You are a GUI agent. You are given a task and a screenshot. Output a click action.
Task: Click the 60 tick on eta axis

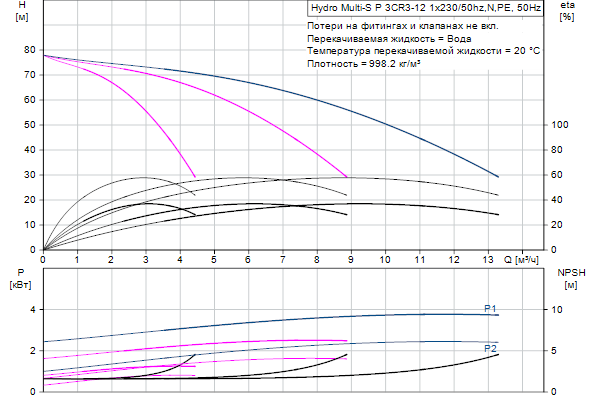(558, 175)
